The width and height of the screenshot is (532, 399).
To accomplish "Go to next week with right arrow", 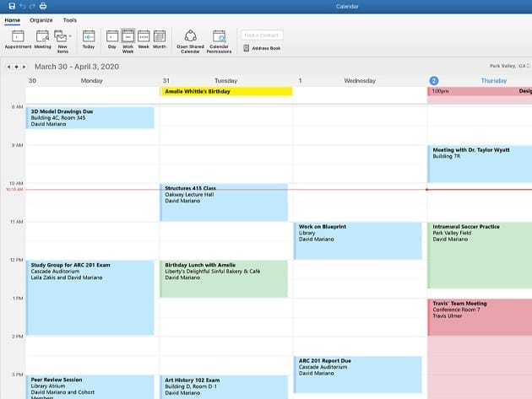I will [x=24, y=66].
